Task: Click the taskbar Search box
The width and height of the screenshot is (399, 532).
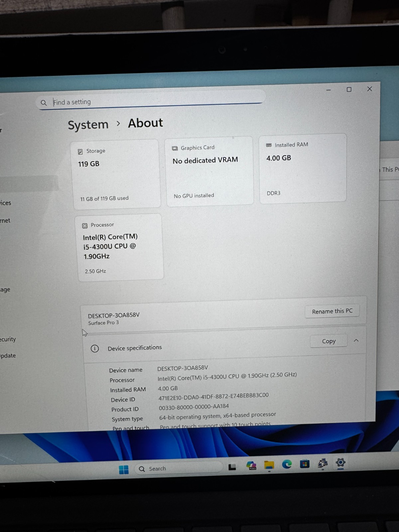Action: coord(179,468)
